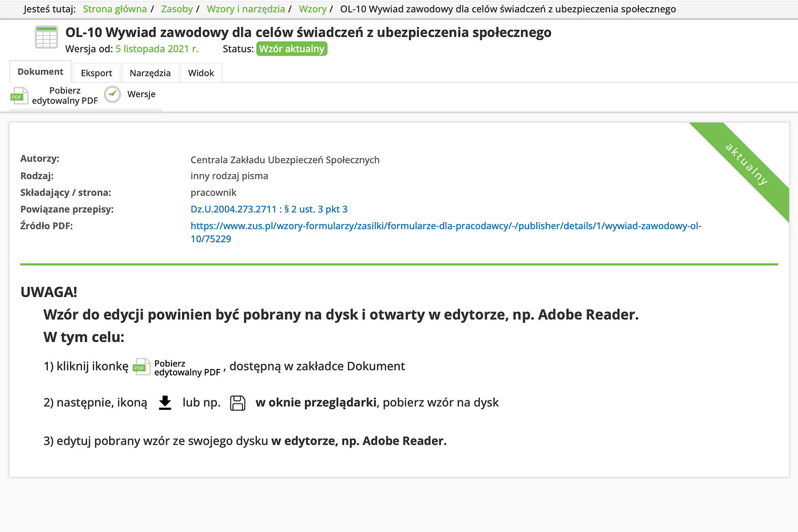Follow the zus.pl PDF source URL
The width and height of the screenshot is (798, 532).
pos(445,226)
